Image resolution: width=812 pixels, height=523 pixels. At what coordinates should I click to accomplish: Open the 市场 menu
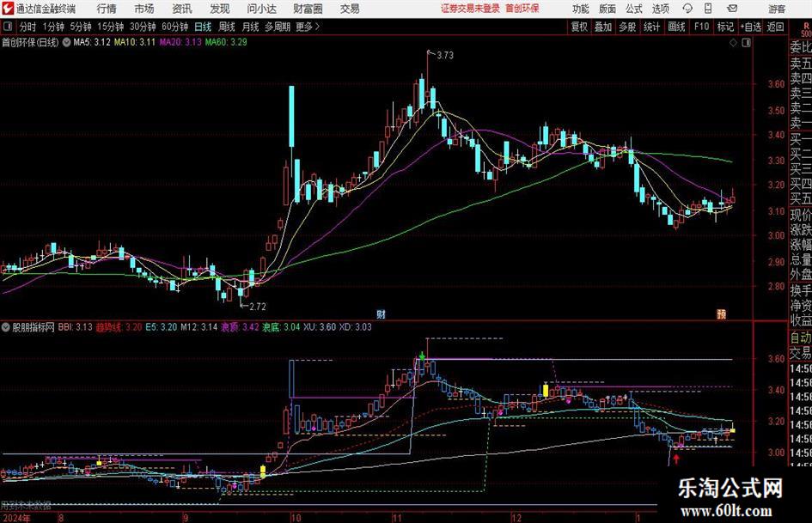[143, 9]
